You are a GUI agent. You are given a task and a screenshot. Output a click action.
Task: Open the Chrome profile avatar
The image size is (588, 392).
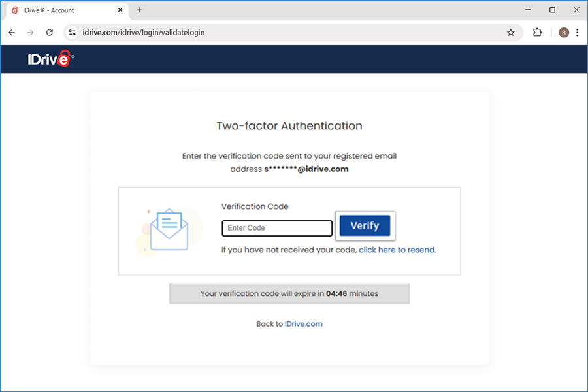pos(564,33)
